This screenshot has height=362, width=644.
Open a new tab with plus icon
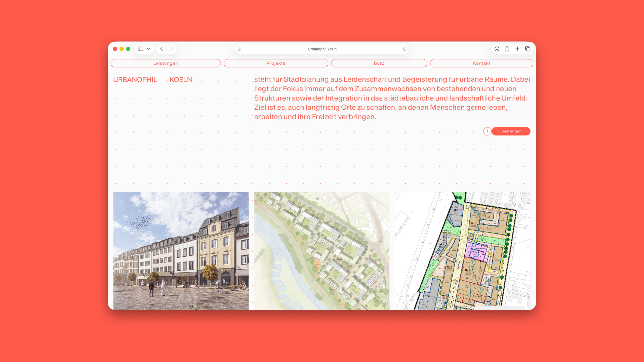(517, 49)
